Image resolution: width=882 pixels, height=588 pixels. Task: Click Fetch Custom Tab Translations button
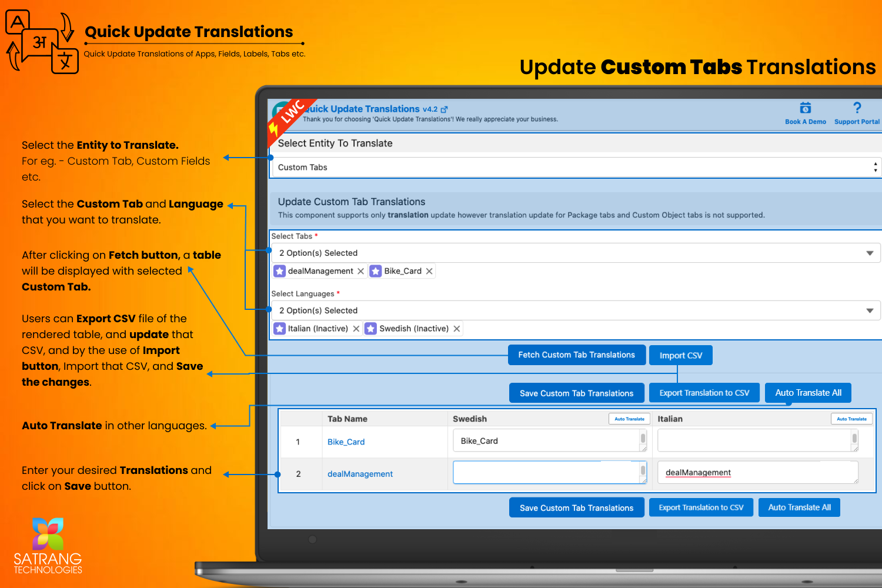[577, 355]
